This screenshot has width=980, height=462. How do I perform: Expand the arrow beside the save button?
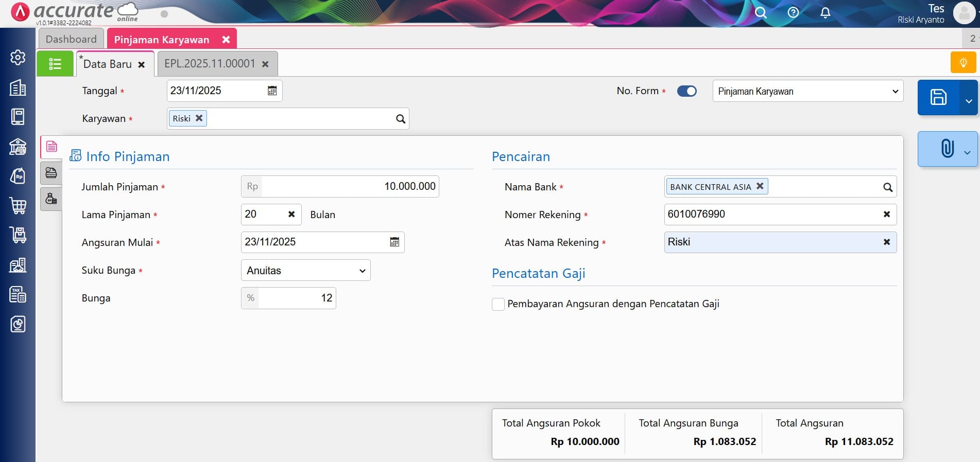click(x=969, y=100)
